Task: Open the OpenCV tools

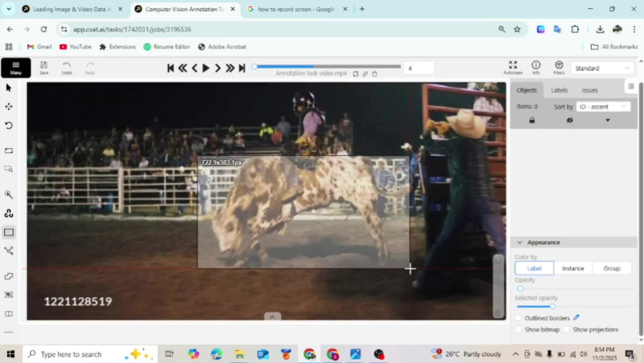Action: [x=8, y=213]
